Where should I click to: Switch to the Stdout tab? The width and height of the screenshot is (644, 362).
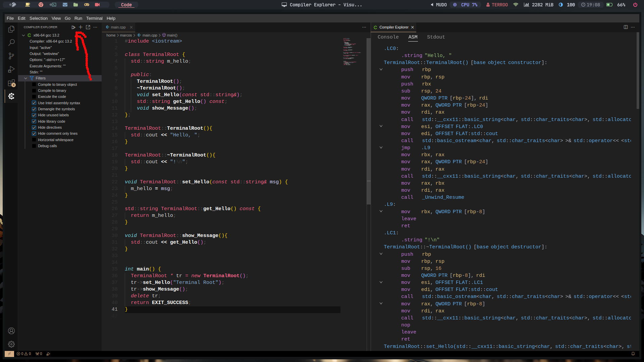tap(436, 37)
